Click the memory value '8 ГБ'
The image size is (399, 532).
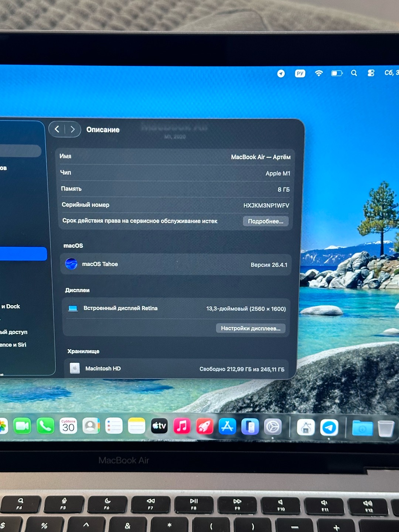284,189
